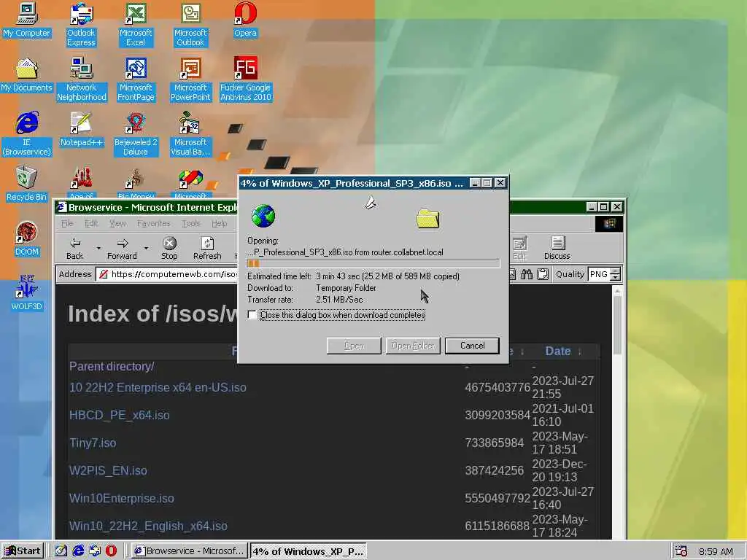Open View menu in Internet Explorer
Image resolution: width=747 pixels, height=560 pixels.
click(x=117, y=223)
